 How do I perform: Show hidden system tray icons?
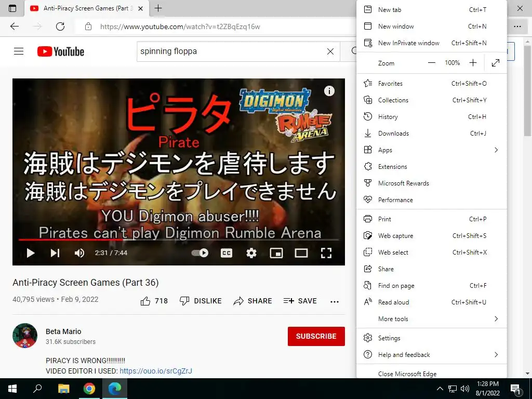point(440,389)
